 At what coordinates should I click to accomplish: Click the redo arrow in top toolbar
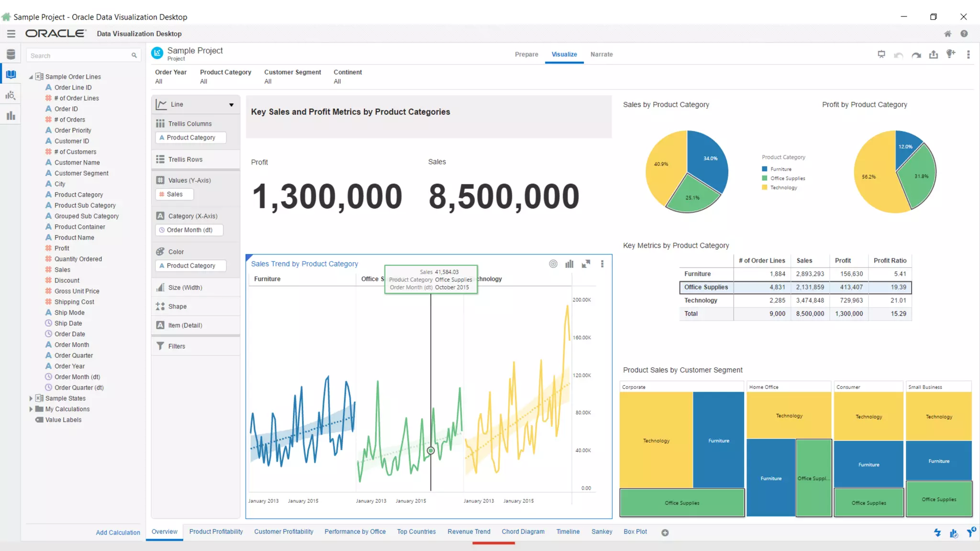tap(916, 55)
